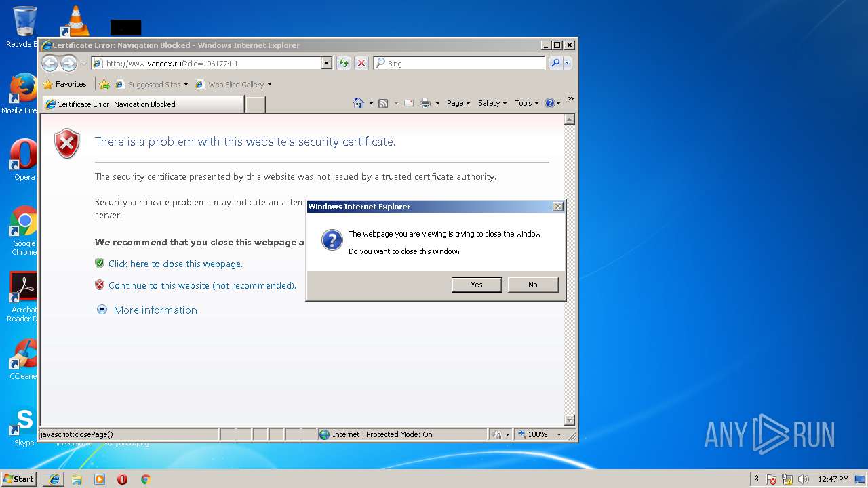The height and width of the screenshot is (488, 868).
Task: Click the page scrollbar up arrow
Action: (x=570, y=119)
